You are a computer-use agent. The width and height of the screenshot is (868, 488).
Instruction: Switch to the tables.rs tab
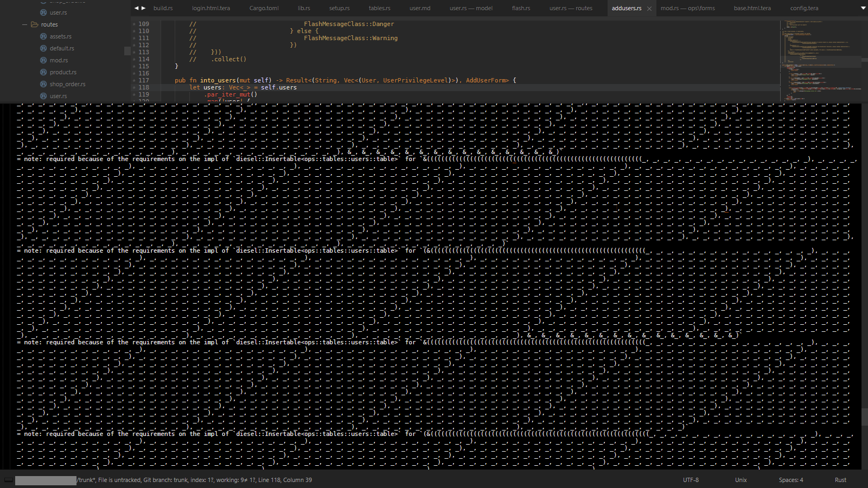pyautogui.click(x=379, y=8)
